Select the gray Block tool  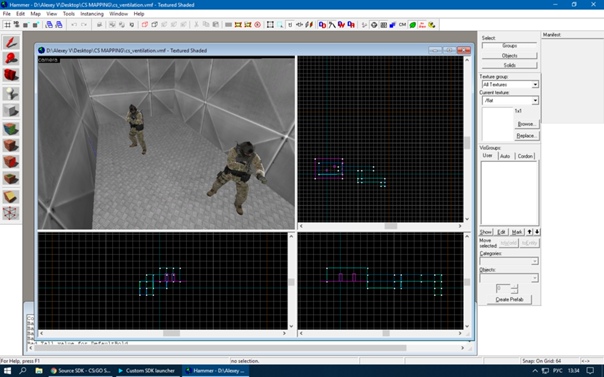(x=11, y=111)
